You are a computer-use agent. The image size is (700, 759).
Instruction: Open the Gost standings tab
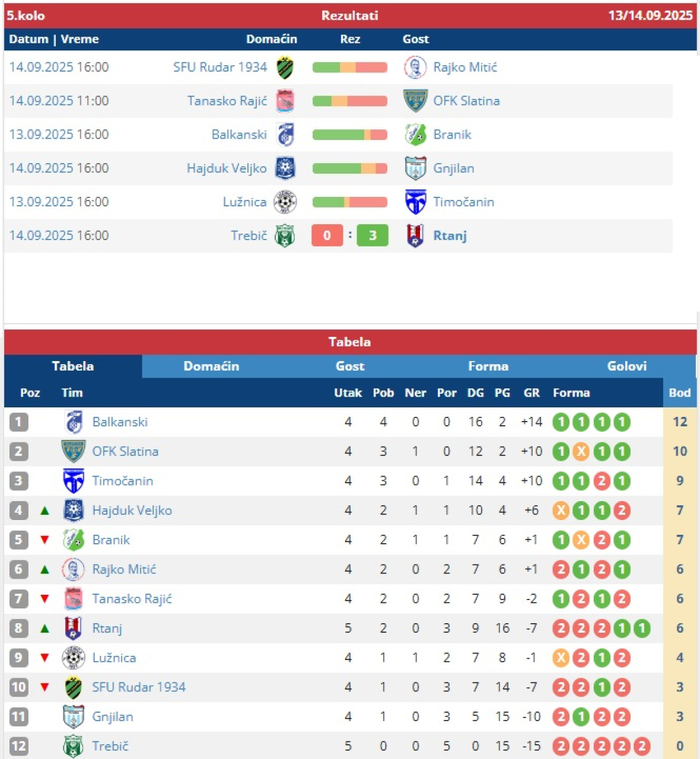click(350, 366)
